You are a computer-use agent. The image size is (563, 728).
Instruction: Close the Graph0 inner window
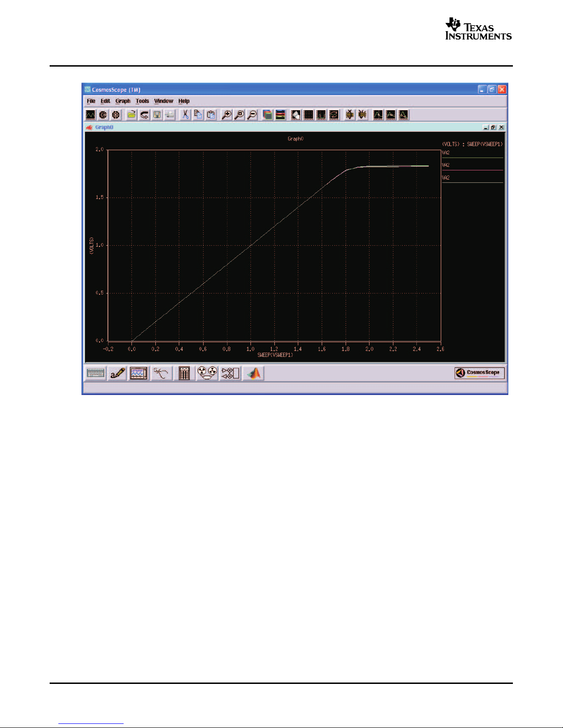coord(501,128)
